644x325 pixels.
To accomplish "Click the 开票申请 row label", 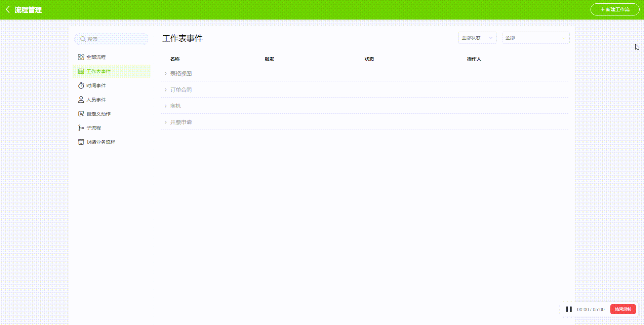I will (x=181, y=122).
